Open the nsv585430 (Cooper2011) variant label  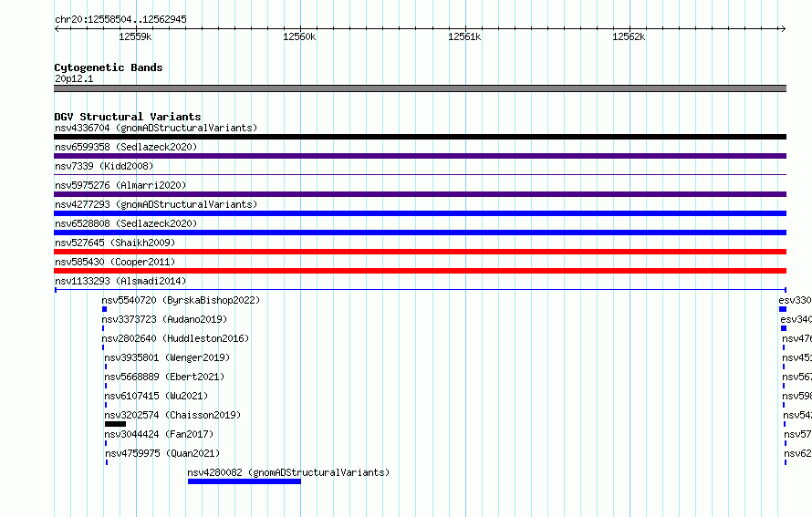(x=115, y=262)
